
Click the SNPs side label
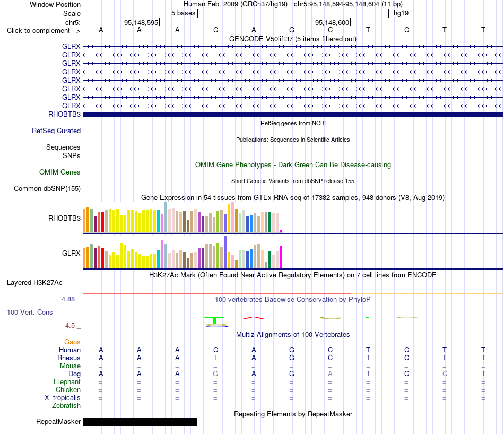[72, 155]
